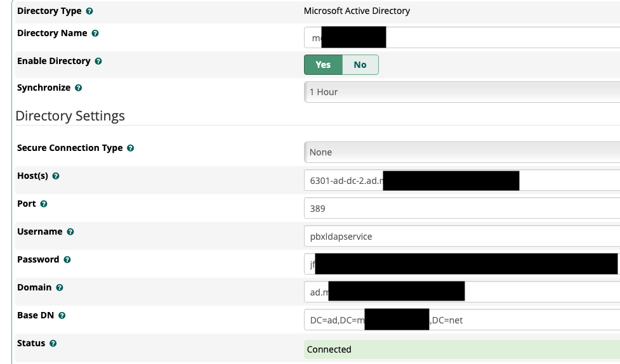
Task: Open help tooltip for Enable Directory
Action: 98,62
